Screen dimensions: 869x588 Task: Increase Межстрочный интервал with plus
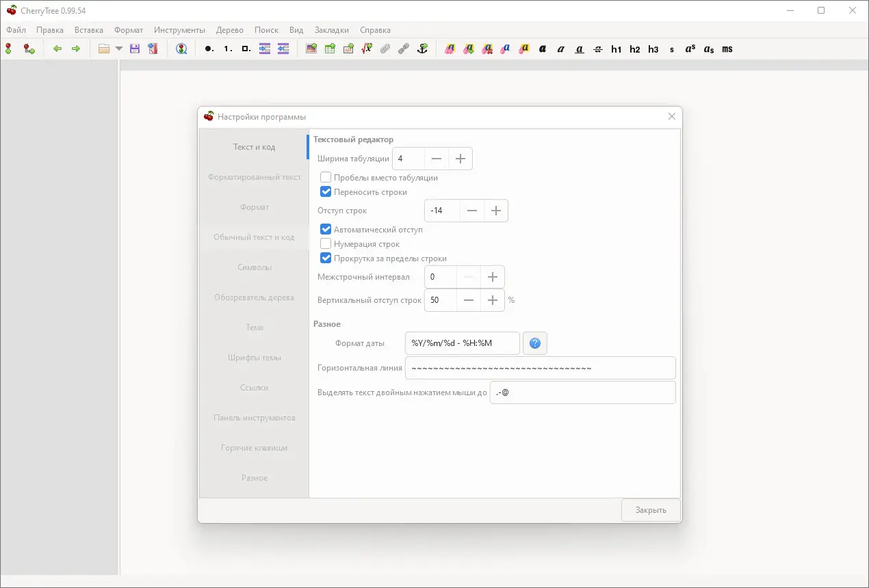(493, 278)
